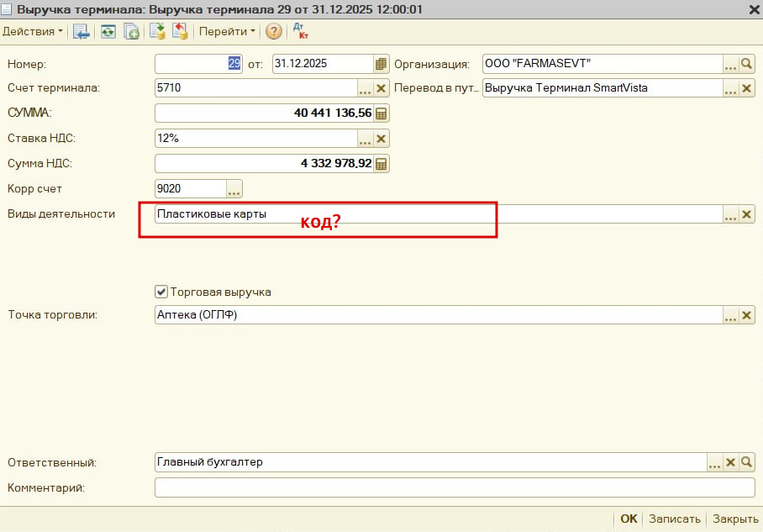Click the Точка торговли field Аптека (ОГЛФ)
This screenshot has width=763, height=532.
(439, 315)
